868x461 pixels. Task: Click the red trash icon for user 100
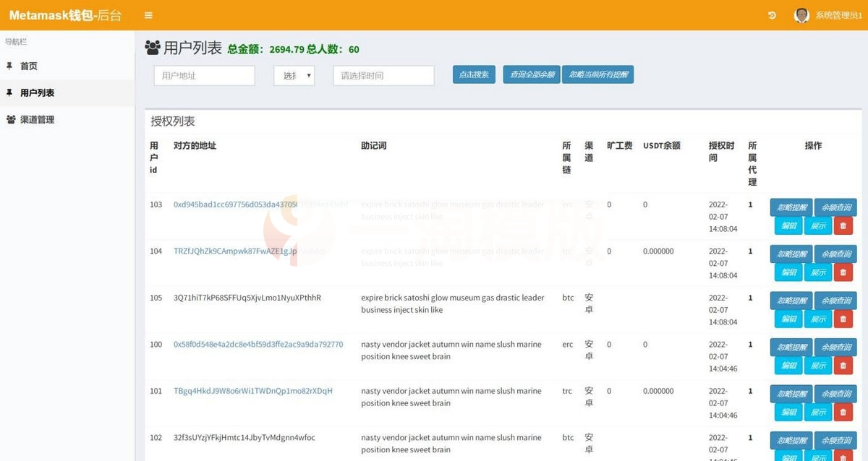843,365
